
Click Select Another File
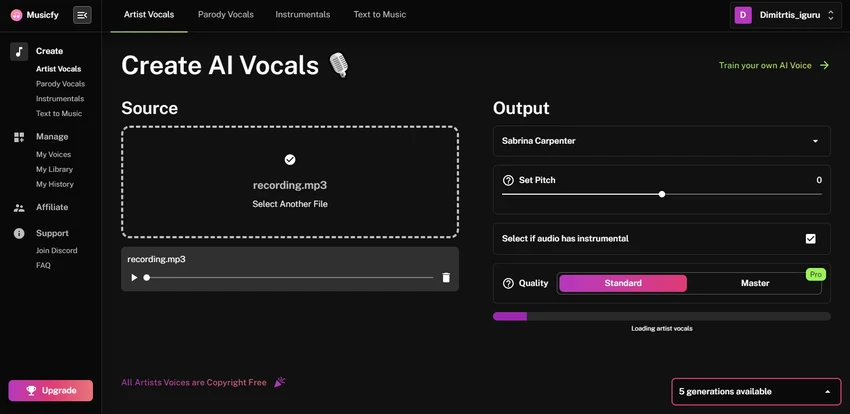point(290,204)
